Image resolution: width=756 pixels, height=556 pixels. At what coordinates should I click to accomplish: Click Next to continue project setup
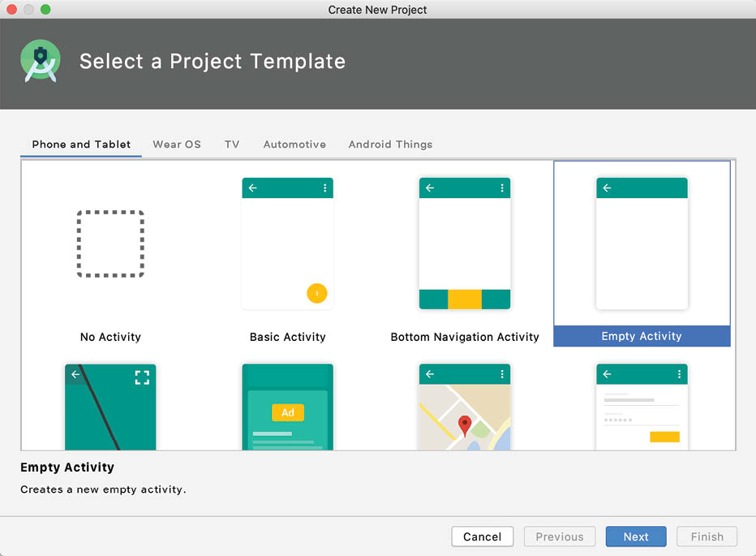[636, 537]
